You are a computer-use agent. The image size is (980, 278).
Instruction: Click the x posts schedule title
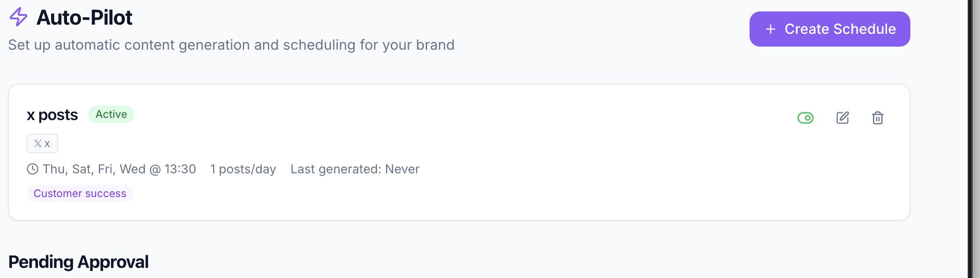(x=52, y=115)
